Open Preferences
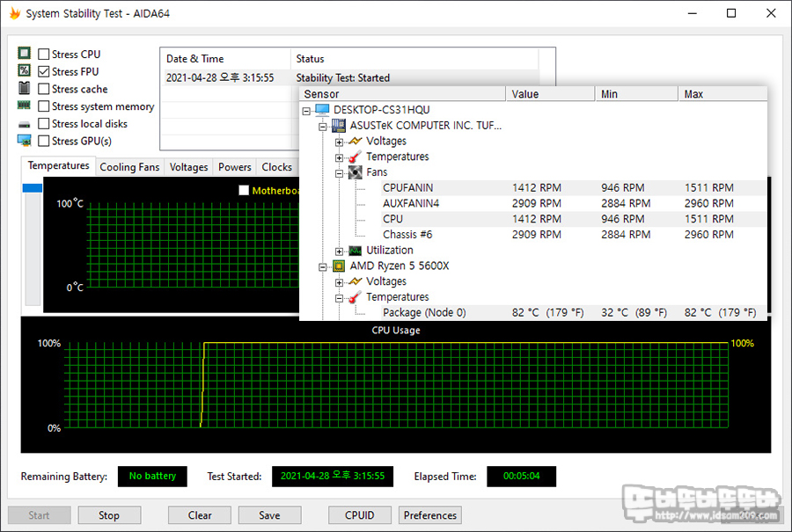This screenshot has width=792, height=532. click(429, 514)
